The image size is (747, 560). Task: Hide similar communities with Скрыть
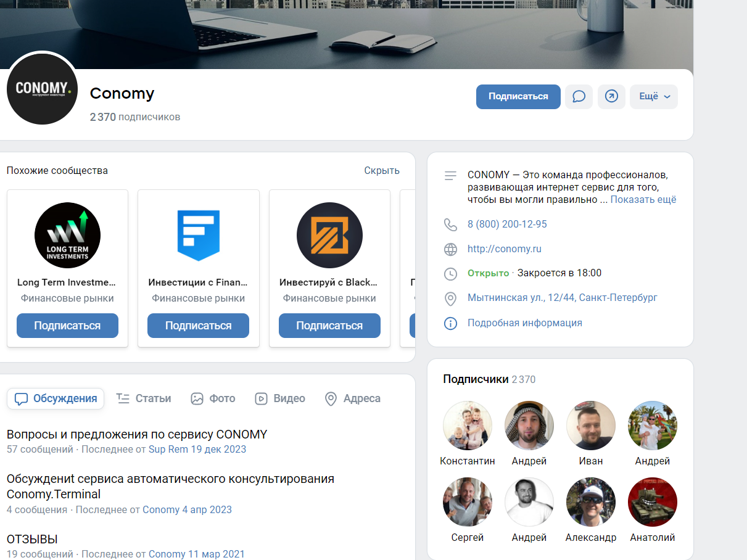coord(382,171)
